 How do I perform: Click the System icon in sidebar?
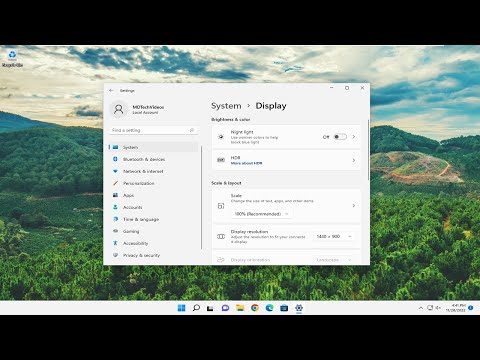coord(115,147)
